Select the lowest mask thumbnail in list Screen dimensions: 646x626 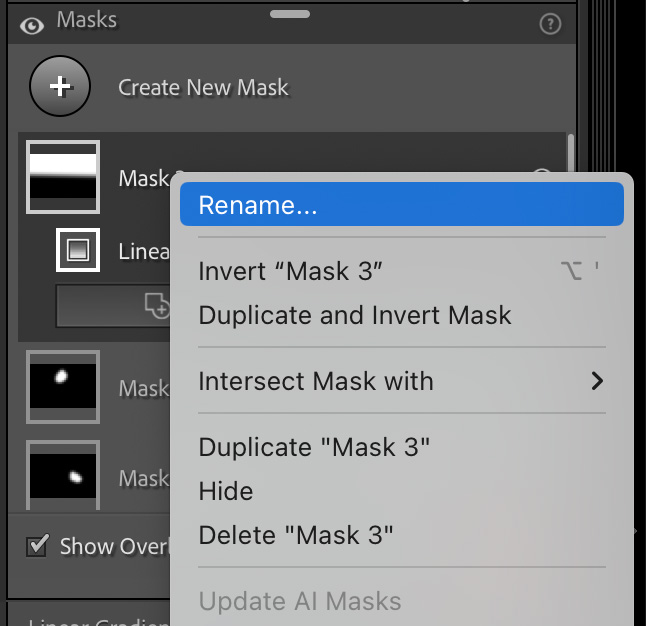coord(62,475)
